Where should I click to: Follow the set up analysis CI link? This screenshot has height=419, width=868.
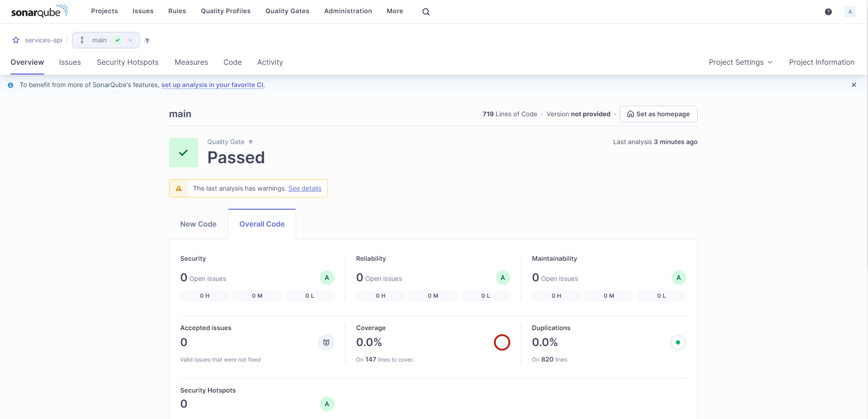212,85
